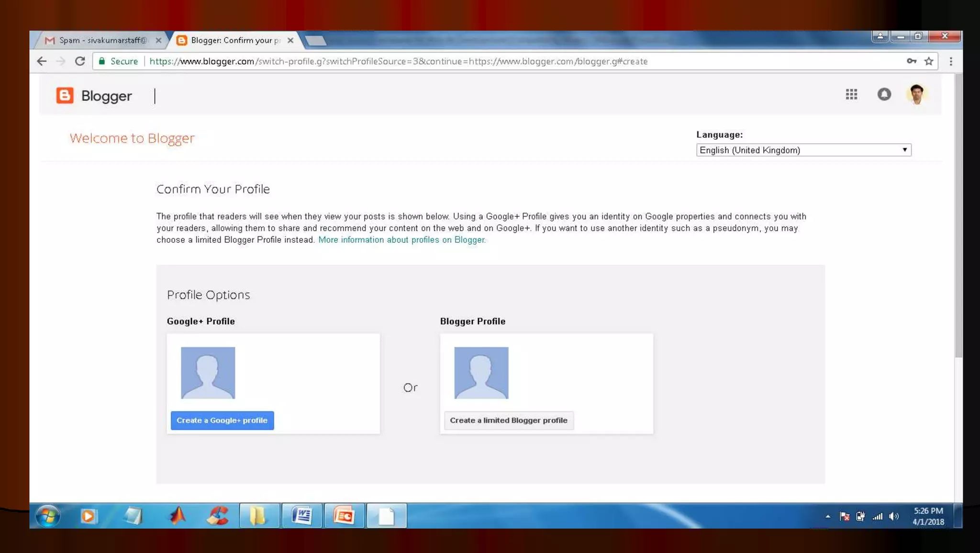
Task: Open Chrome three-dot menu
Action: coord(951,61)
